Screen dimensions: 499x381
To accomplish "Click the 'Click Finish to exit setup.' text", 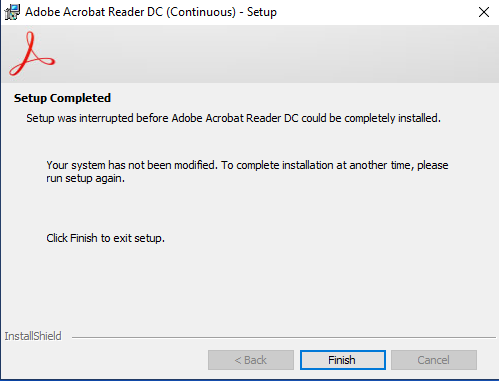I will [x=105, y=238].
